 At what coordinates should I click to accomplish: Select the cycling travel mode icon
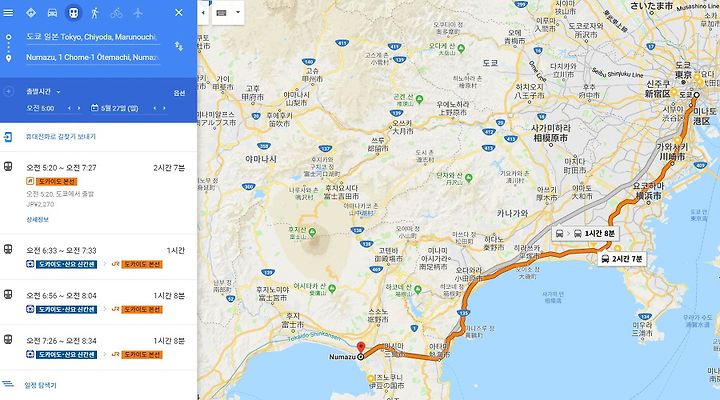point(116,13)
